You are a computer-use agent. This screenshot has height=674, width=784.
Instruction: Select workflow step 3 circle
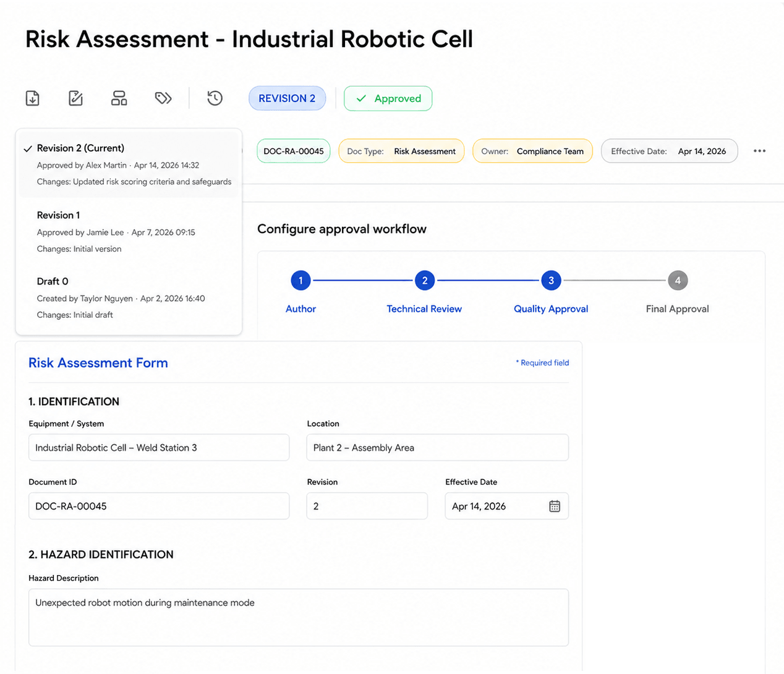point(551,281)
